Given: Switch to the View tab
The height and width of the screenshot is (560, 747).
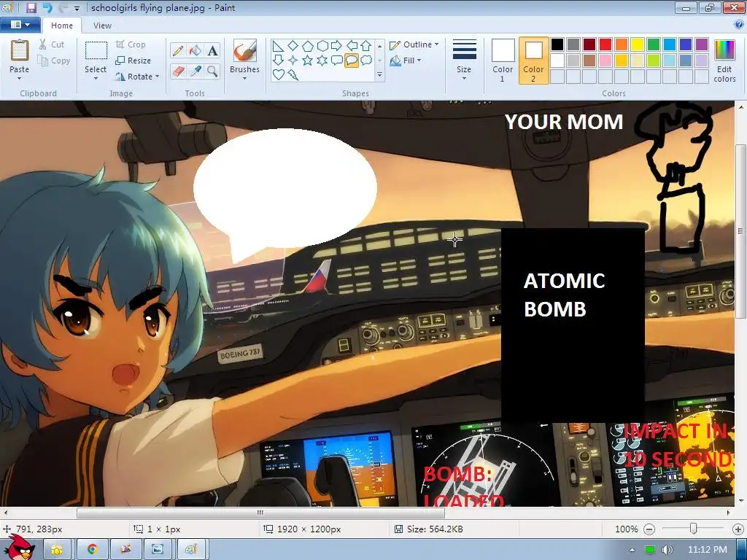Looking at the screenshot, I should tap(102, 26).
